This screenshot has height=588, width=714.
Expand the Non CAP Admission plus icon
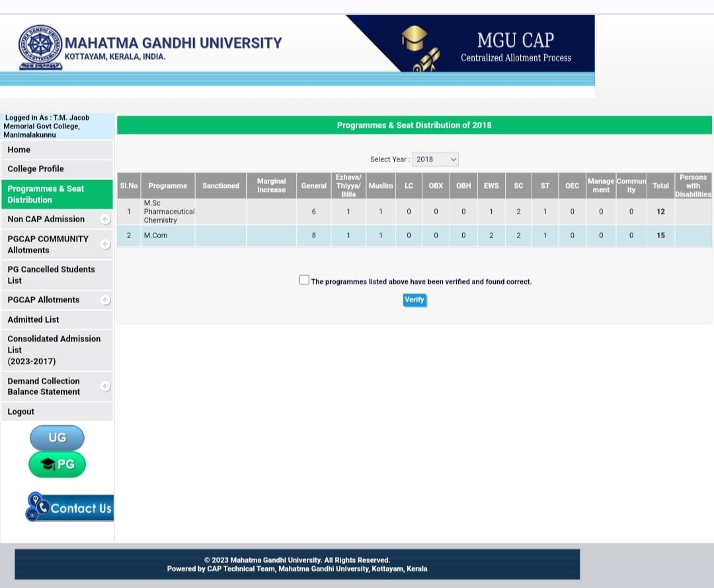[105, 220]
